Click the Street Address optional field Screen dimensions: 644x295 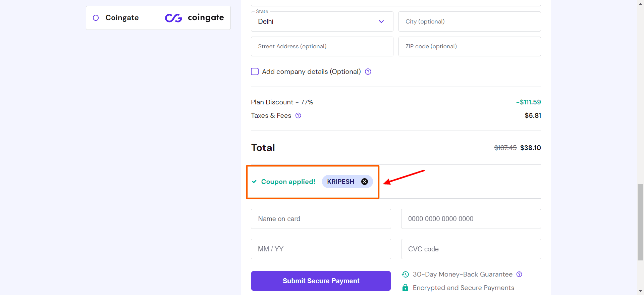click(322, 46)
